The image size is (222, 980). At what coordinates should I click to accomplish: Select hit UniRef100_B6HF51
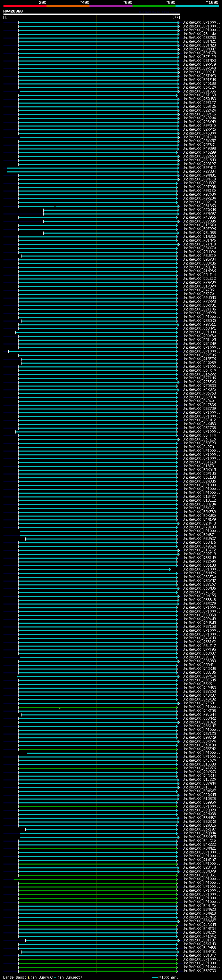click(x=199, y=951)
